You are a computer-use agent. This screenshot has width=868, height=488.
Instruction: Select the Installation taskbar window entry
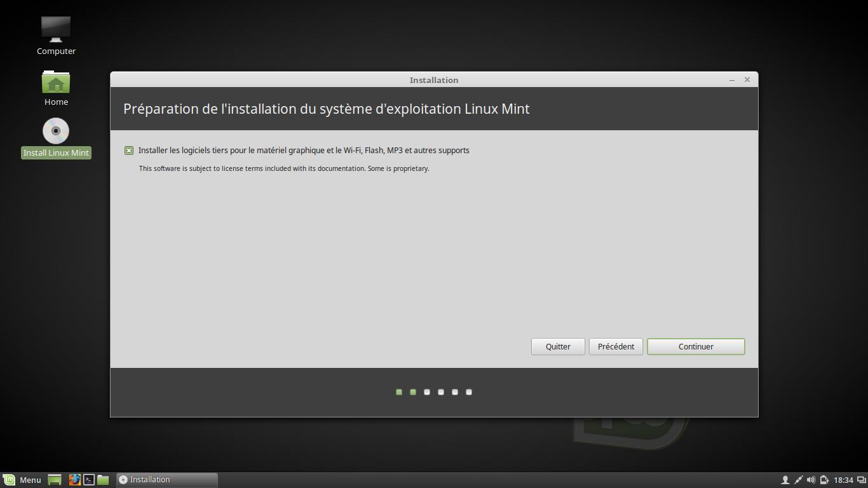pyautogui.click(x=167, y=480)
